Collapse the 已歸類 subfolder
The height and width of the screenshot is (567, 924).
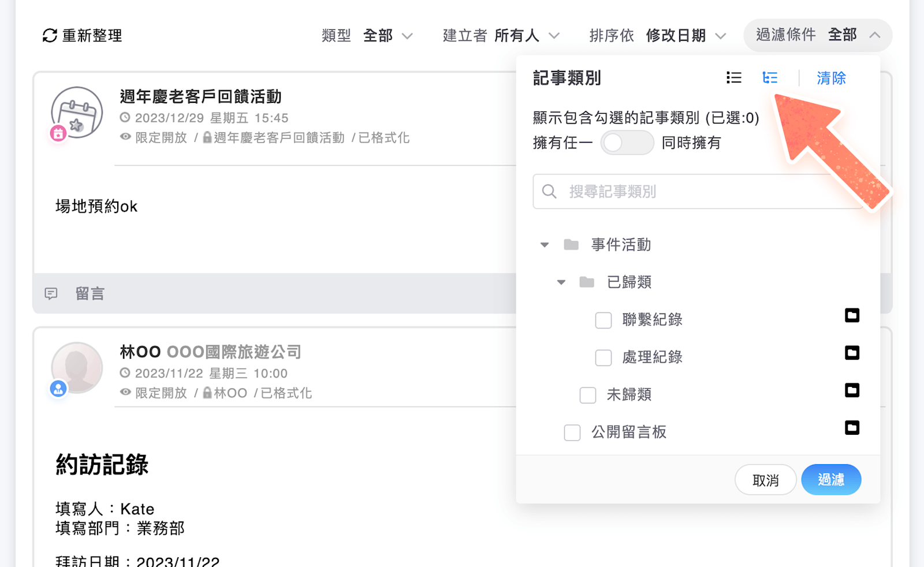click(561, 282)
